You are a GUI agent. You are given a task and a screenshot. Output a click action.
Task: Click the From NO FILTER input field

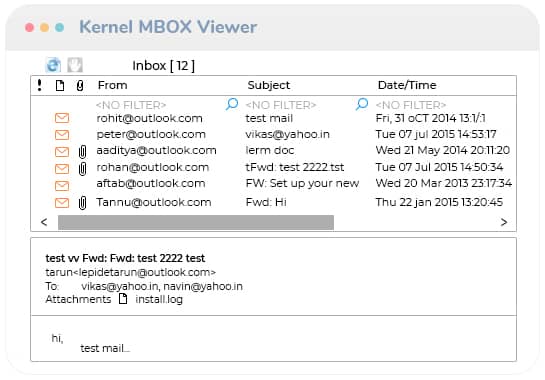[131, 105]
